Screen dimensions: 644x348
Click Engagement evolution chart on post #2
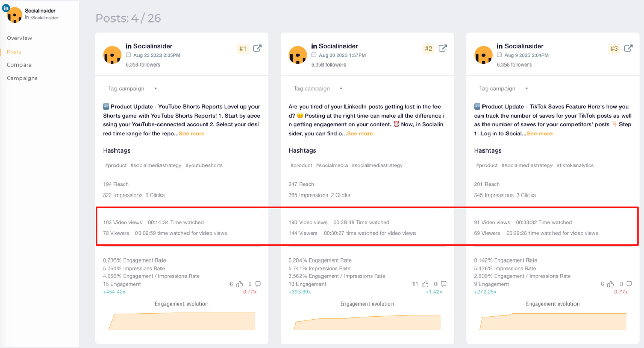click(367, 322)
